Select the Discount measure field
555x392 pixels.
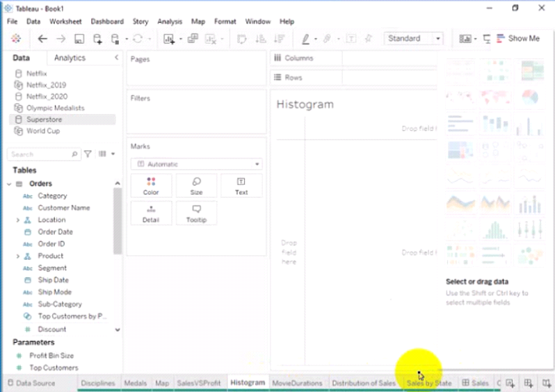pos(52,329)
